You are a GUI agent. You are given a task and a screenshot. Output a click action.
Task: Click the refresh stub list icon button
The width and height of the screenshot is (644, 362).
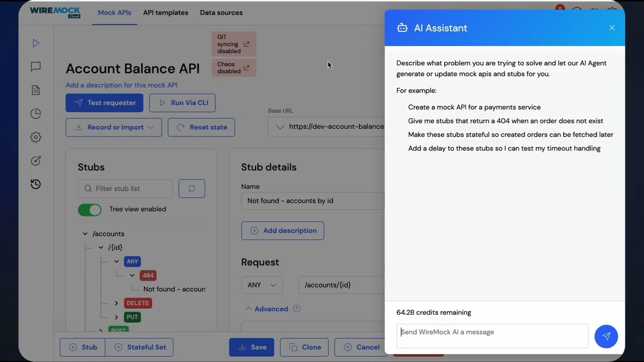(192, 189)
